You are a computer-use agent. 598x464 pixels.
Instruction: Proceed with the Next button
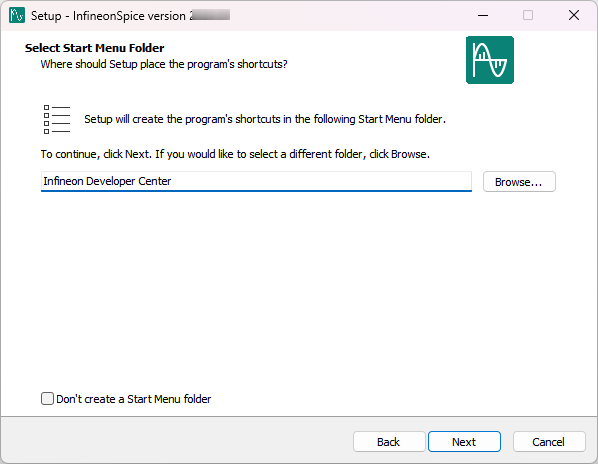pos(464,442)
